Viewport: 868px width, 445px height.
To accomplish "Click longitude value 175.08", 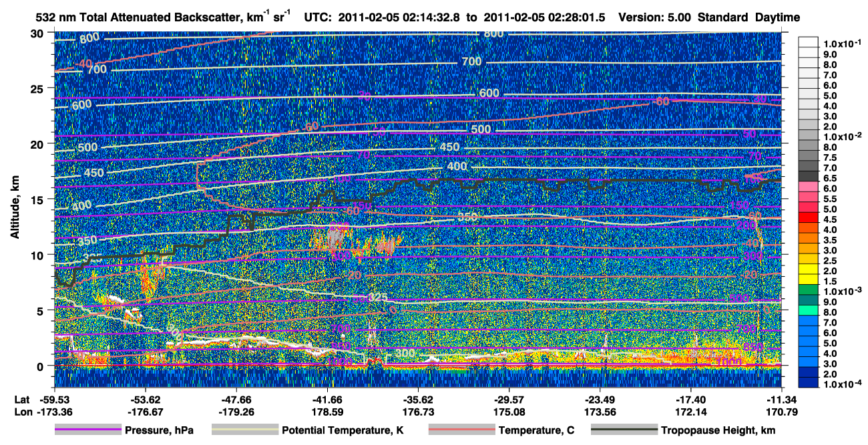I will tap(509, 412).
